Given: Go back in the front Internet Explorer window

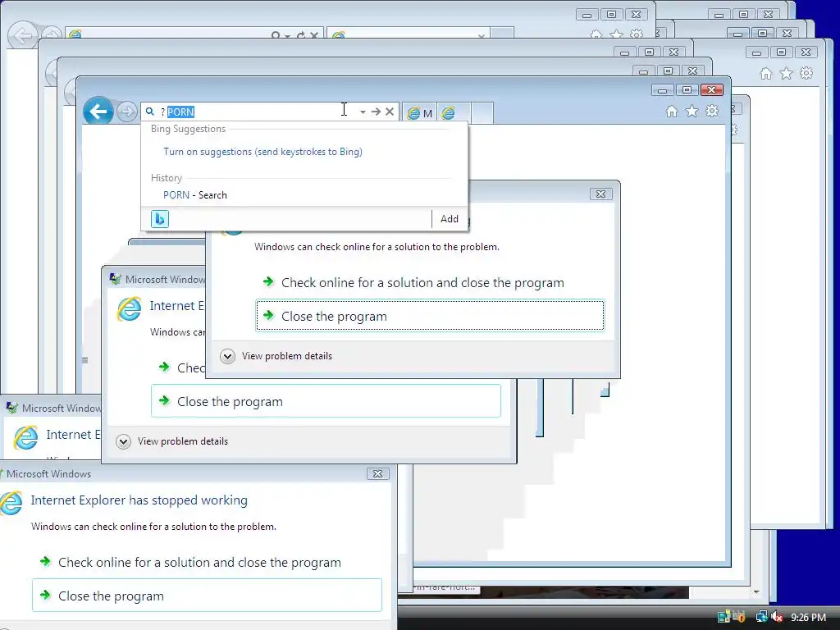Looking at the screenshot, I should click(x=98, y=112).
